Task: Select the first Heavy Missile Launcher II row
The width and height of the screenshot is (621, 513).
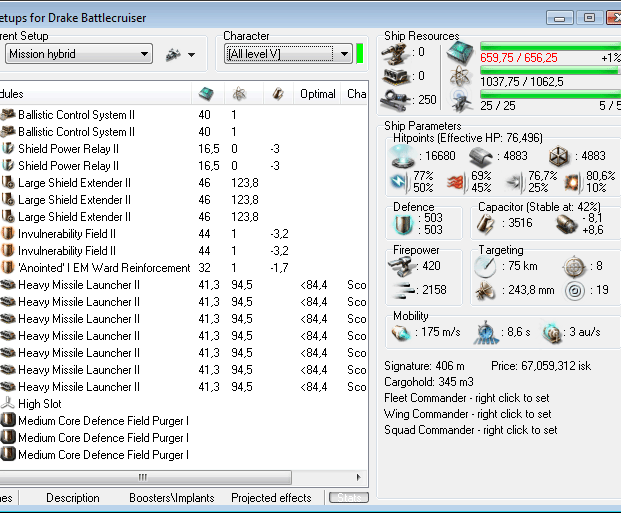Action: click(184, 285)
